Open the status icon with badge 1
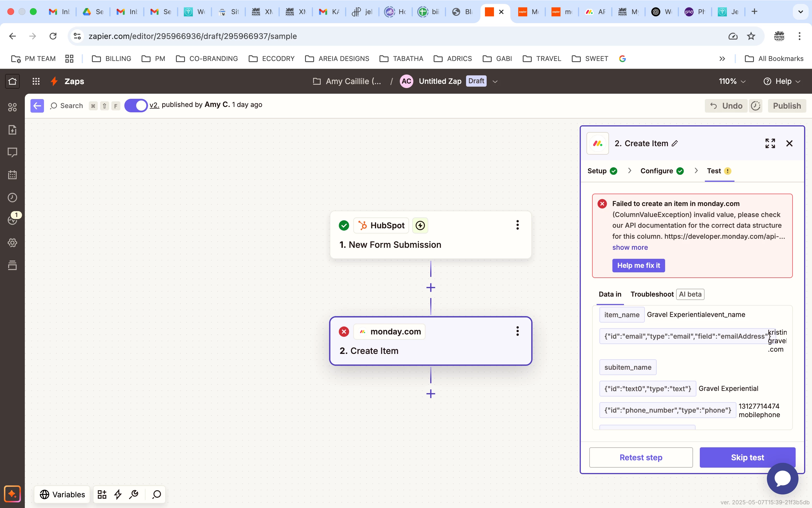The width and height of the screenshot is (812, 508). 12,220
